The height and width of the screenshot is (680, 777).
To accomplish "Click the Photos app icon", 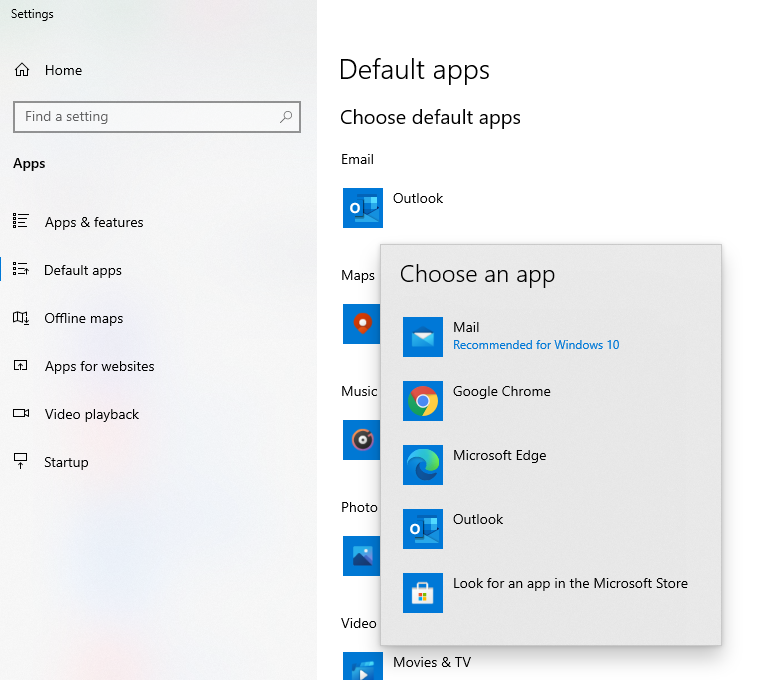I will pos(362,556).
